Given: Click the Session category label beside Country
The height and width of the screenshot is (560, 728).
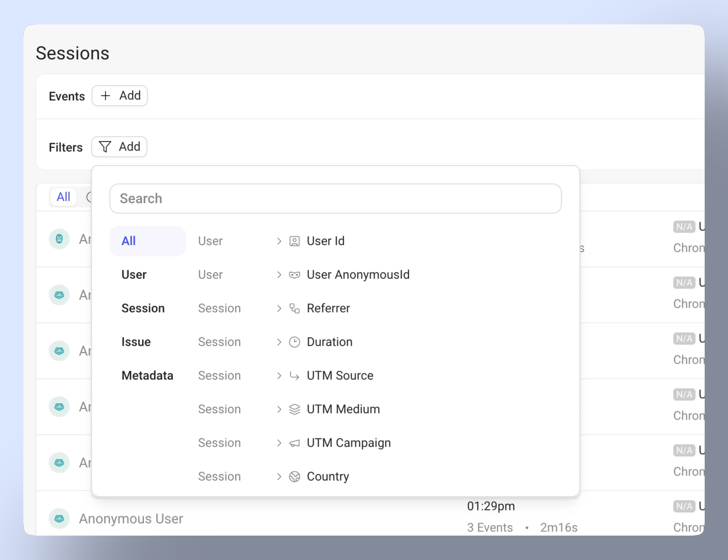Looking at the screenshot, I should pos(220,477).
